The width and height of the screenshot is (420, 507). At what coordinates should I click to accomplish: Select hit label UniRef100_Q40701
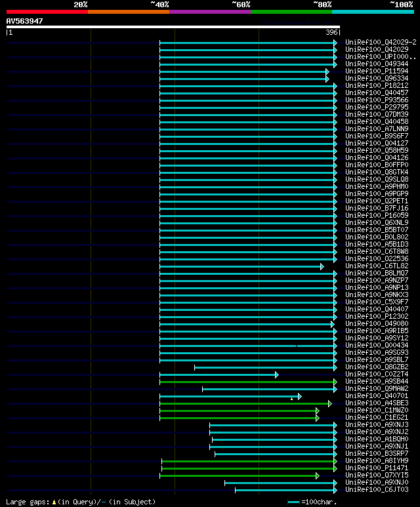coord(377,396)
